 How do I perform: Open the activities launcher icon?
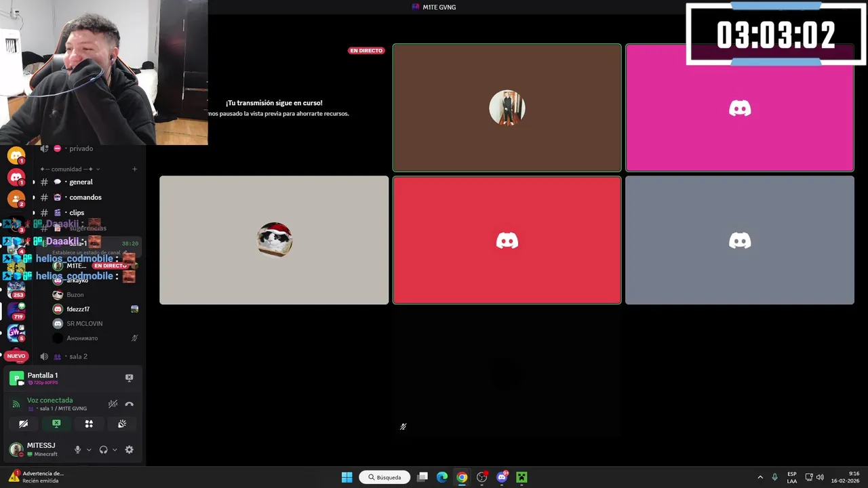89,424
